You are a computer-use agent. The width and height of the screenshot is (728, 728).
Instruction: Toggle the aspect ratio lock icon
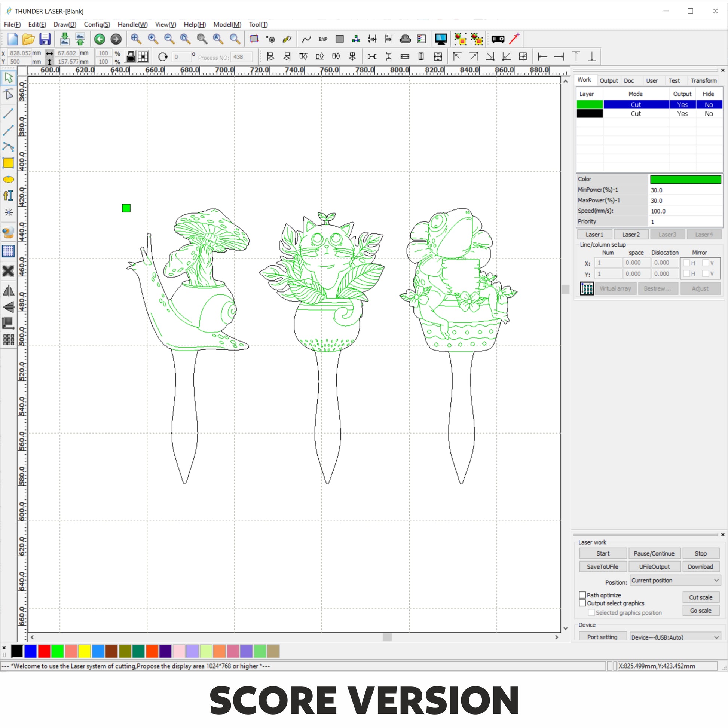click(131, 56)
